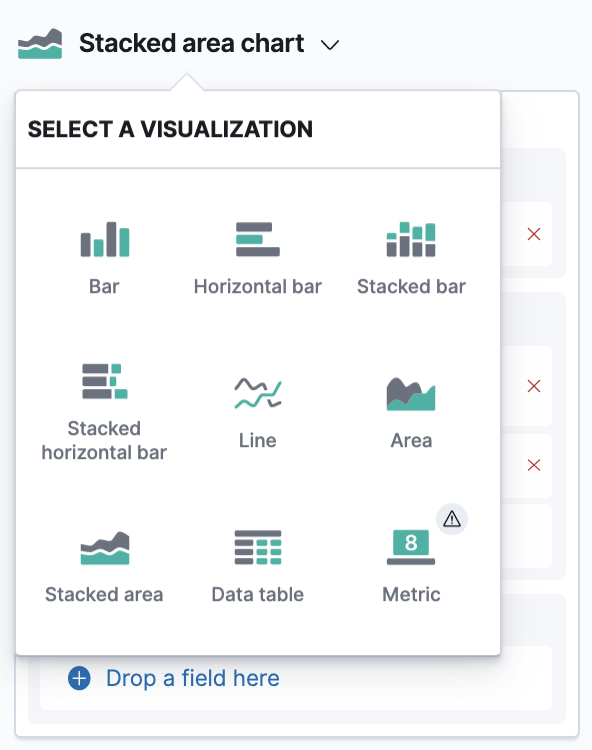
Task: Pick the Stacked bar chart icon
Action: 411,239
